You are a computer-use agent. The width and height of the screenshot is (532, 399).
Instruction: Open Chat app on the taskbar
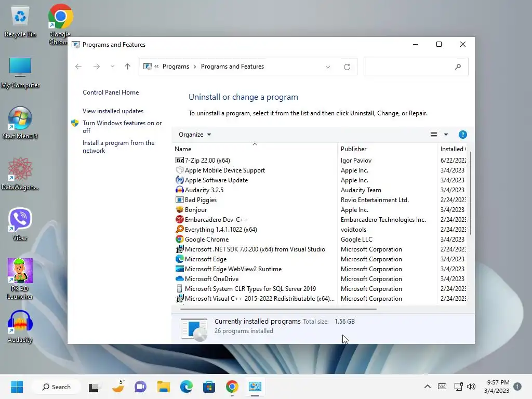pyautogui.click(x=140, y=387)
